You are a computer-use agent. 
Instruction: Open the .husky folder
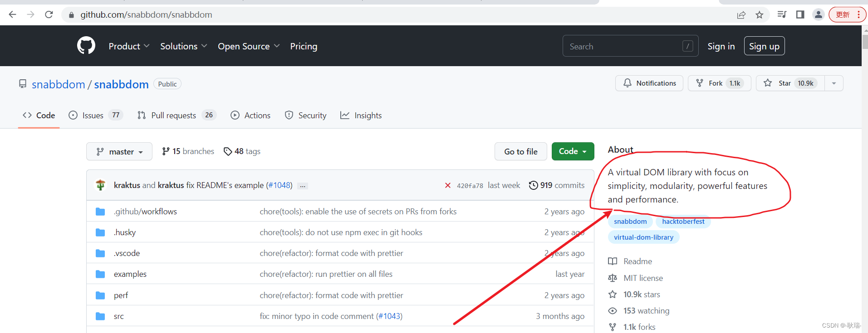point(125,232)
